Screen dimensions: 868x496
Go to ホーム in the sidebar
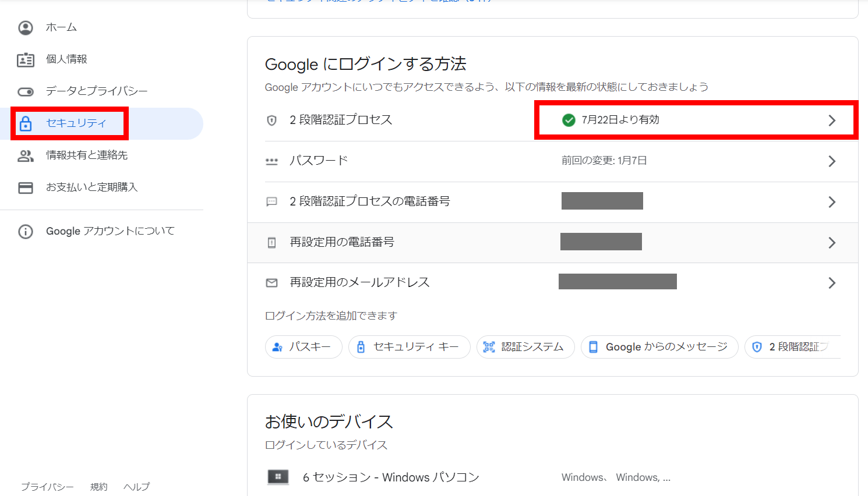(101, 27)
